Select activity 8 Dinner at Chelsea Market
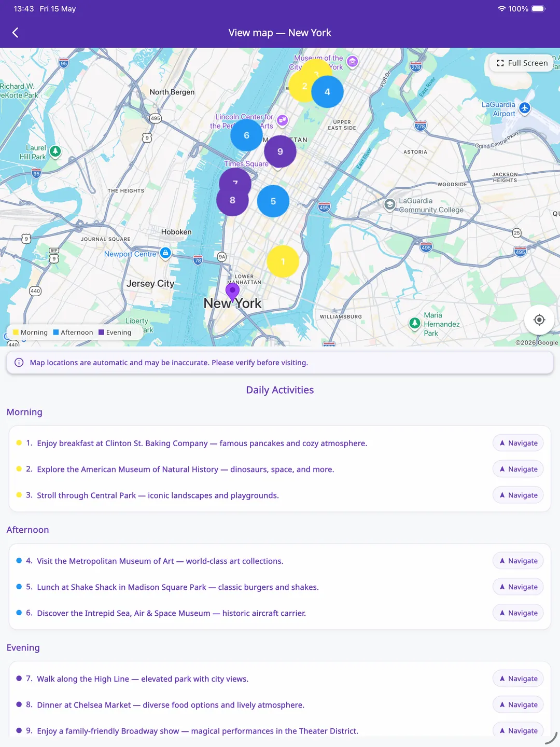Viewport: 560px width, 747px height. tap(171, 705)
